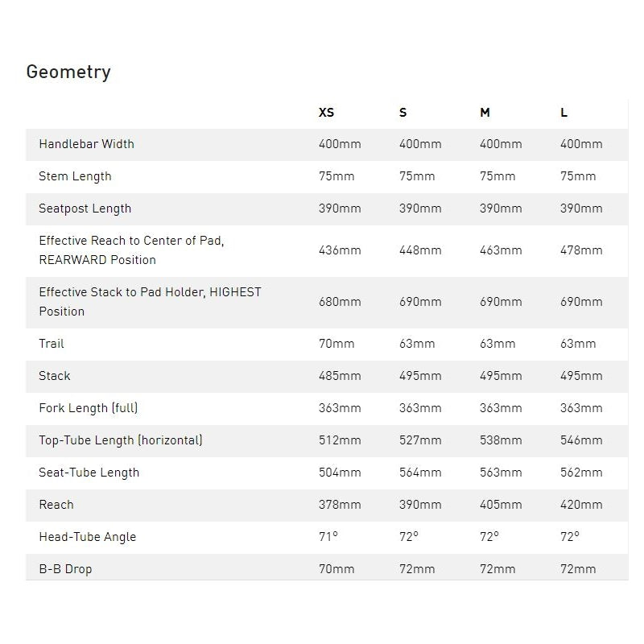644x644 pixels.
Task: Click the Head-Tube Angle row label
Action: [x=87, y=537]
